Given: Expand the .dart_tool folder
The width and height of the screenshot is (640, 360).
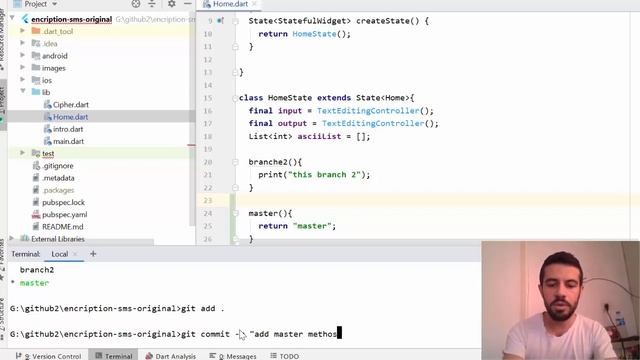Looking at the screenshot, I should coord(23,31).
